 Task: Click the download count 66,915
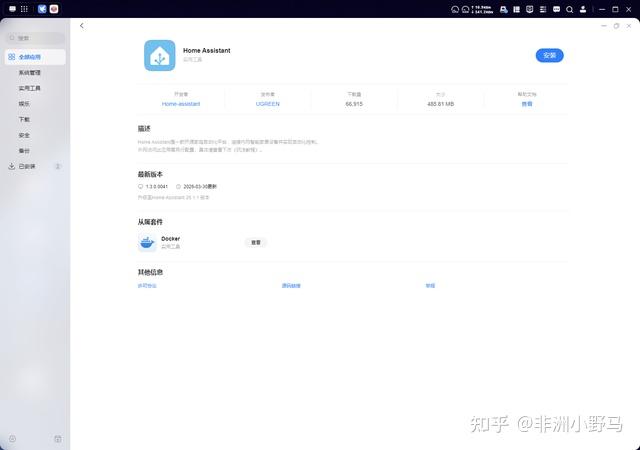pyautogui.click(x=354, y=104)
